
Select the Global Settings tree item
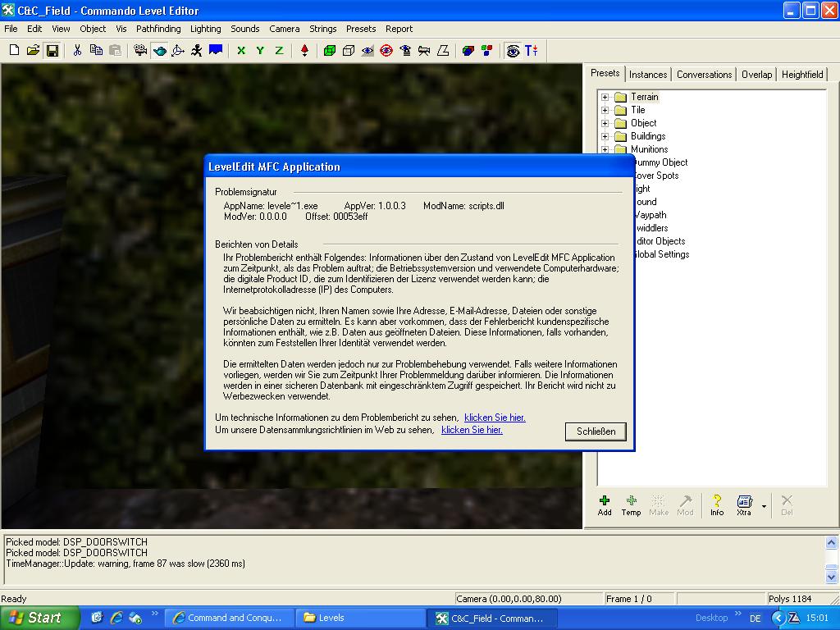click(661, 254)
